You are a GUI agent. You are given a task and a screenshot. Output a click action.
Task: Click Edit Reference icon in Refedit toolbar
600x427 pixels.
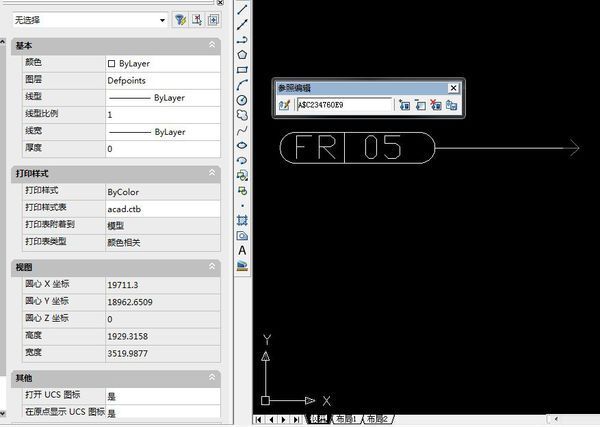pos(284,104)
